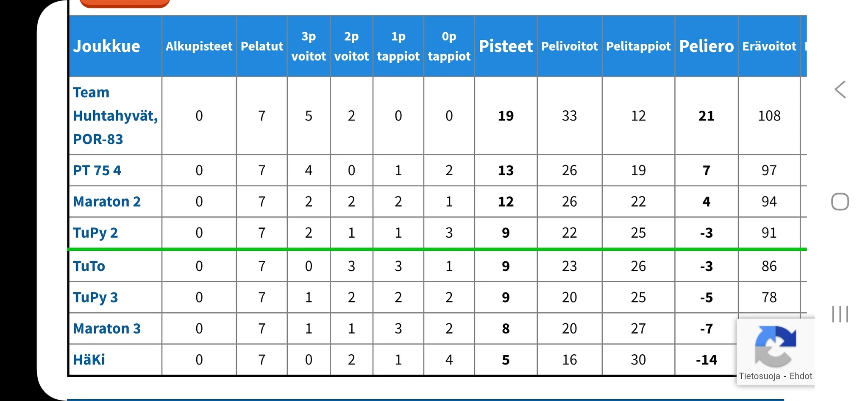The width and height of the screenshot is (868, 401).
Task: Click the TuTo team link
Action: click(89, 266)
